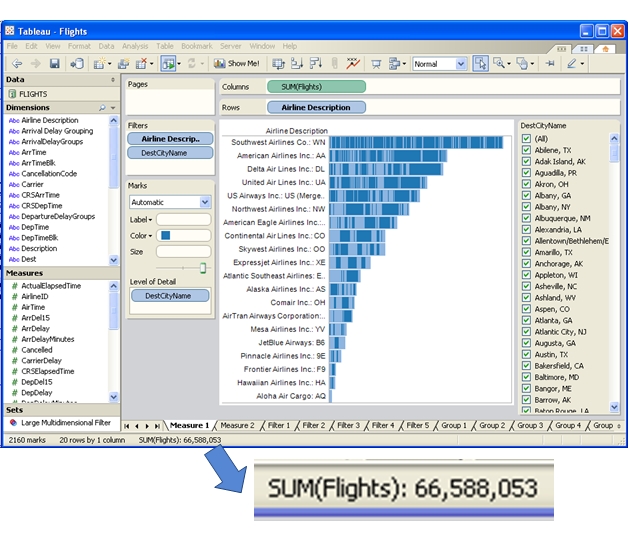
Task: Click the home start page tab icon
Action: (605, 49)
